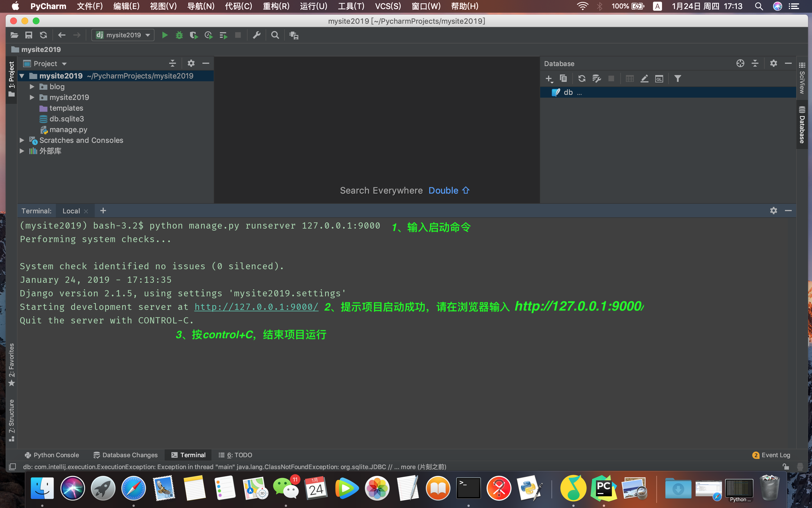Open the 运行(U) menu
This screenshot has width=812, height=508.
313,6
